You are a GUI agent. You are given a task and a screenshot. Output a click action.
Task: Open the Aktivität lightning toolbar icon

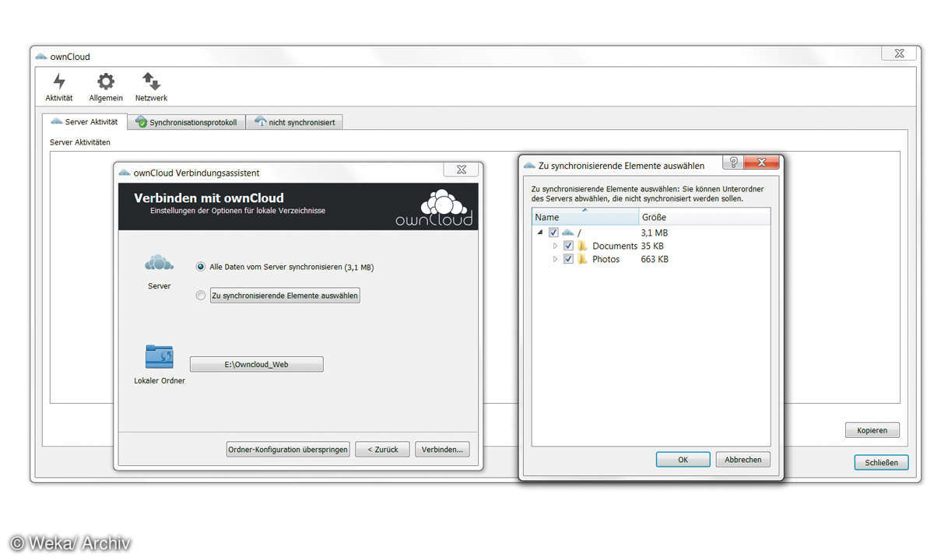(x=59, y=82)
